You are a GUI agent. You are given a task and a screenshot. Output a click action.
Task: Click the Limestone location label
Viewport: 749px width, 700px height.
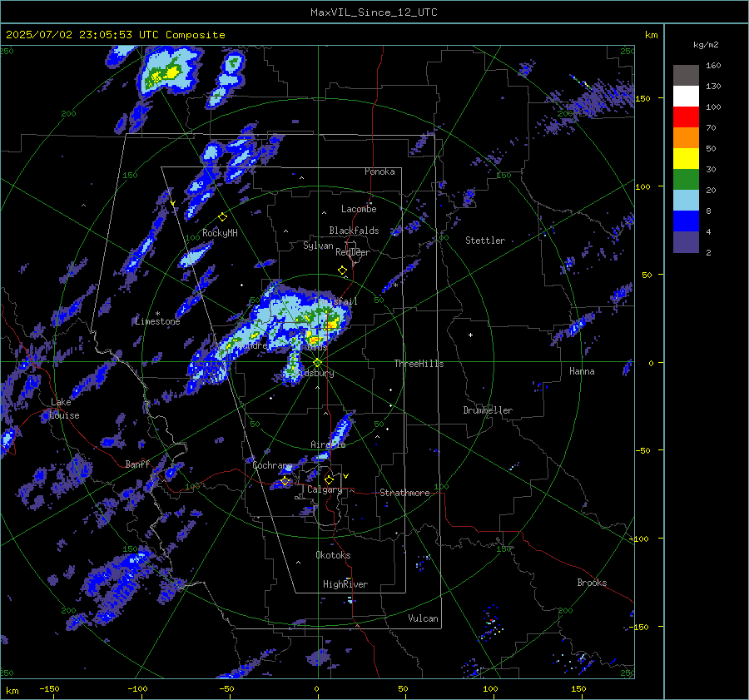[x=157, y=321]
